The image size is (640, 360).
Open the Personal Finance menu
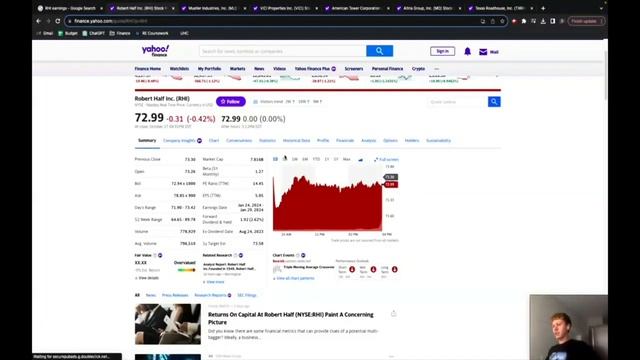(387, 69)
